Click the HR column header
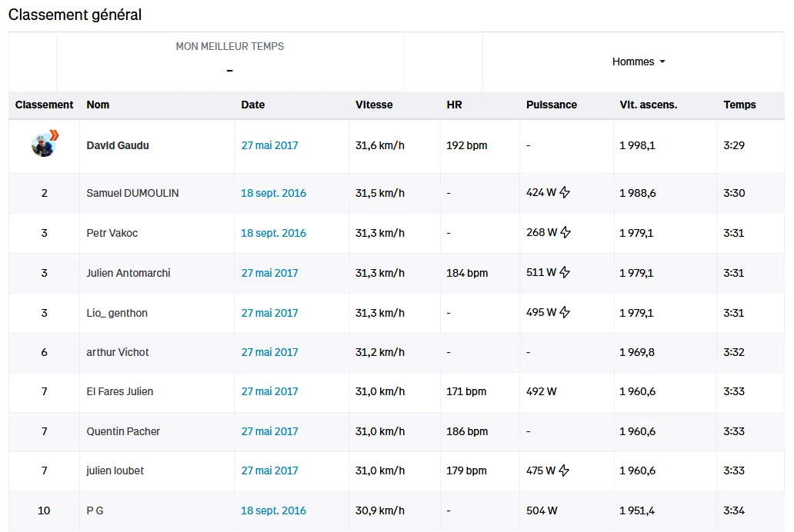The height and width of the screenshot is (532, 794). [454, 105]
